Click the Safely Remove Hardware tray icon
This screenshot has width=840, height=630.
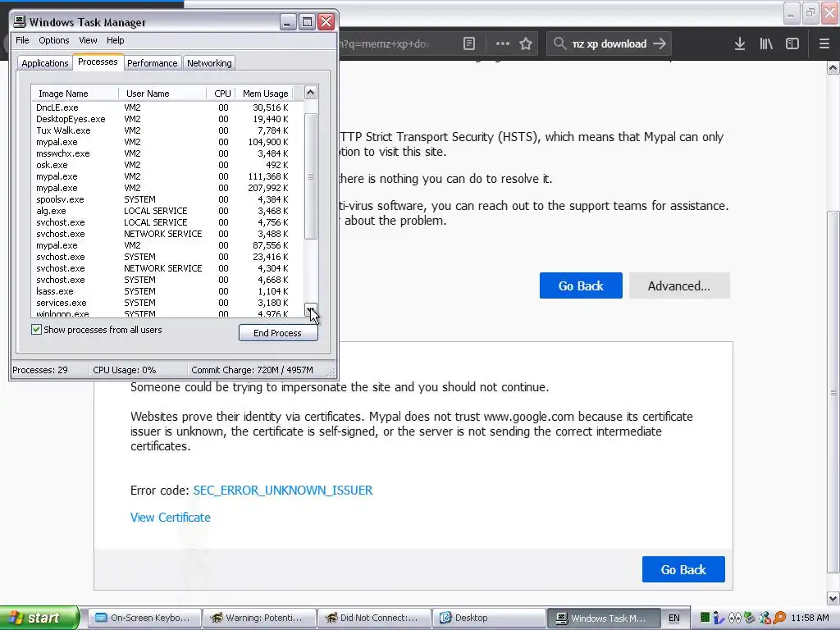[750, 618]
